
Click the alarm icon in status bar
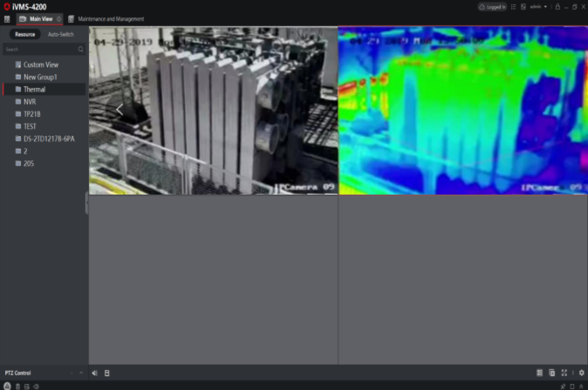point(7,386)
